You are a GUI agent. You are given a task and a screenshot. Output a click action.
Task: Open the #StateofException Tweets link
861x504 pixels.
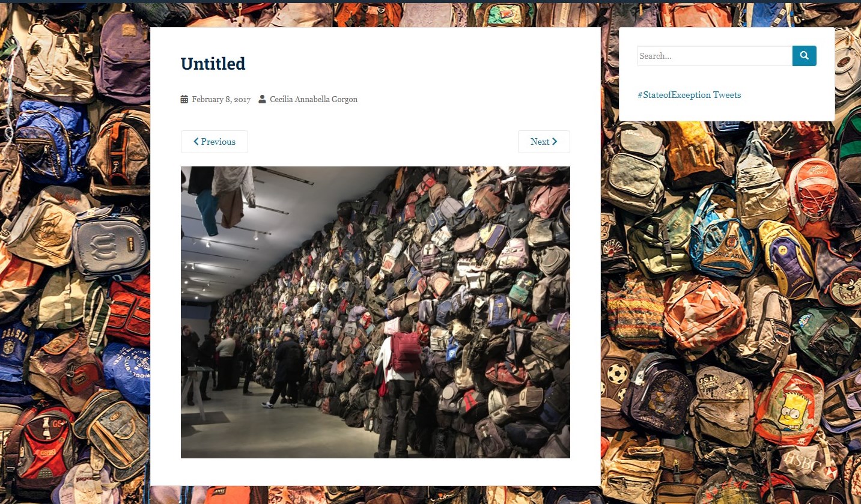(x=689, y=95)
